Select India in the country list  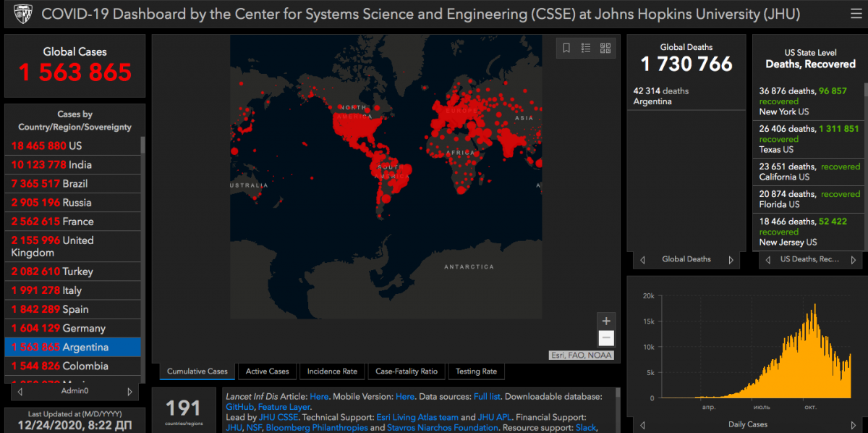click(x=75, y=164)
